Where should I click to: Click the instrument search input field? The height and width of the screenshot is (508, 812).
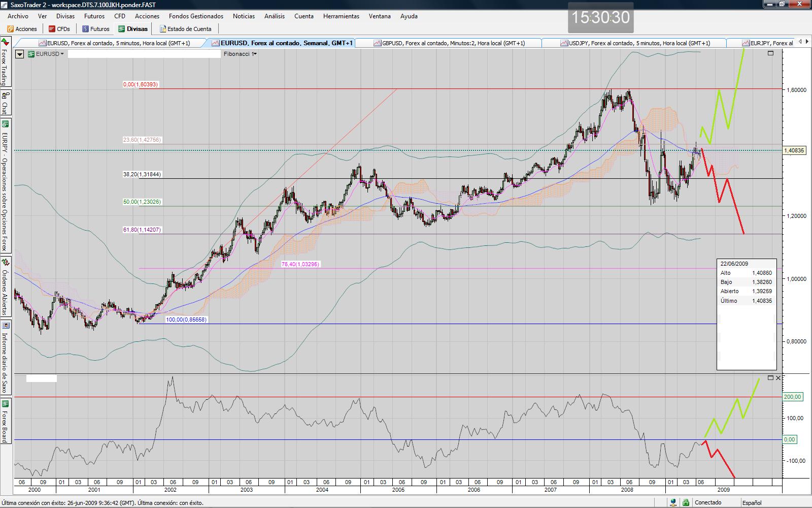tap(144, 54)
